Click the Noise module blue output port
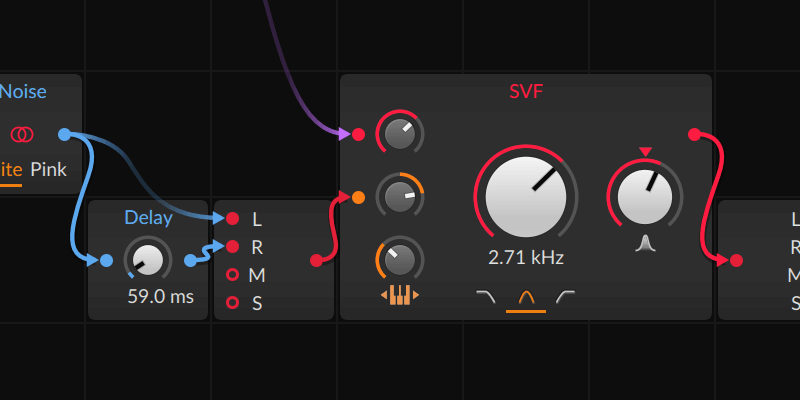 (64, 135)
